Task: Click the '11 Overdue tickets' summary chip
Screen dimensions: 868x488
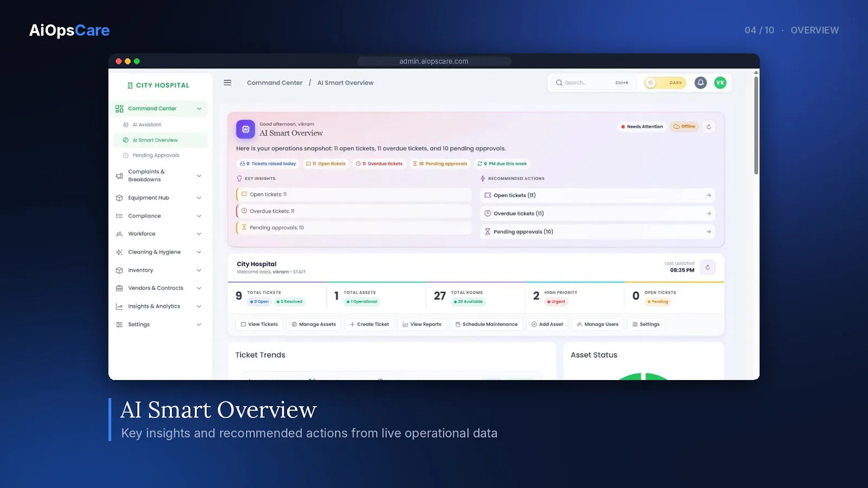Action: tap(379, 164)
